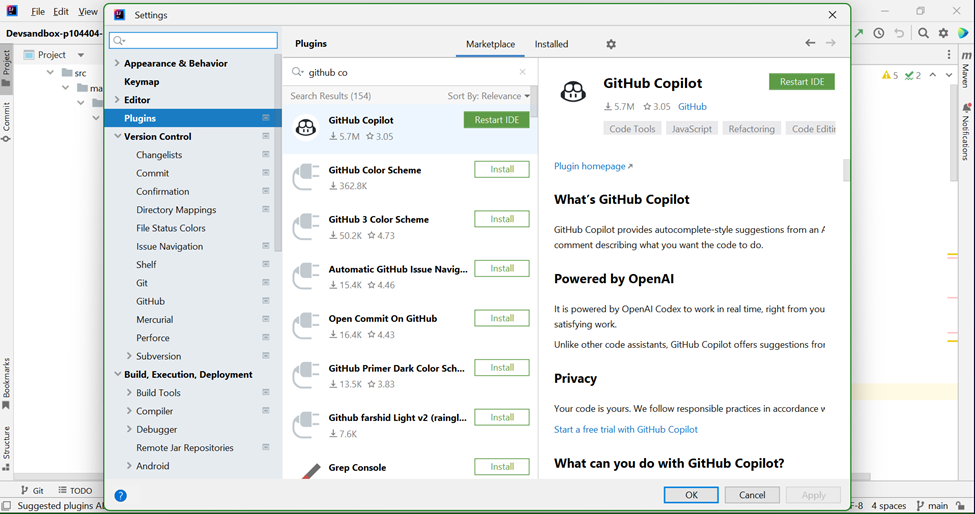Collapse the Version Control settings node

(x=117, y=136)
